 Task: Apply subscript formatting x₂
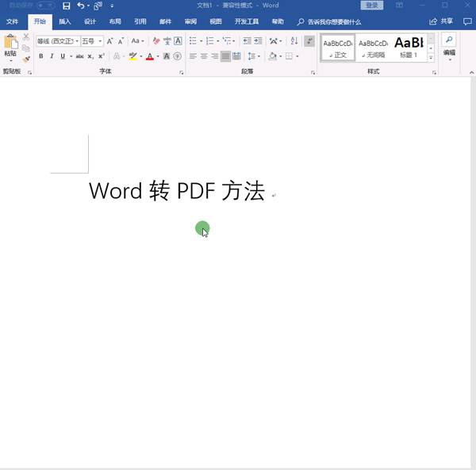[90, 56]
